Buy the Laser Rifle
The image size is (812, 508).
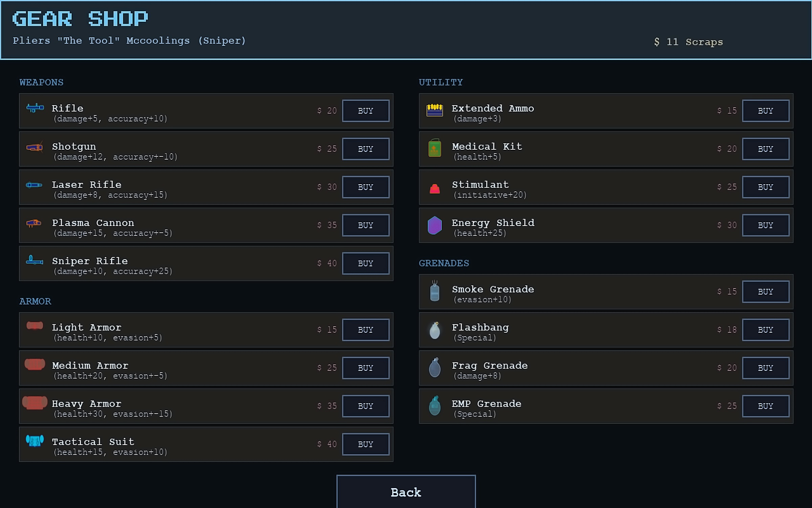tap(365, 187)
